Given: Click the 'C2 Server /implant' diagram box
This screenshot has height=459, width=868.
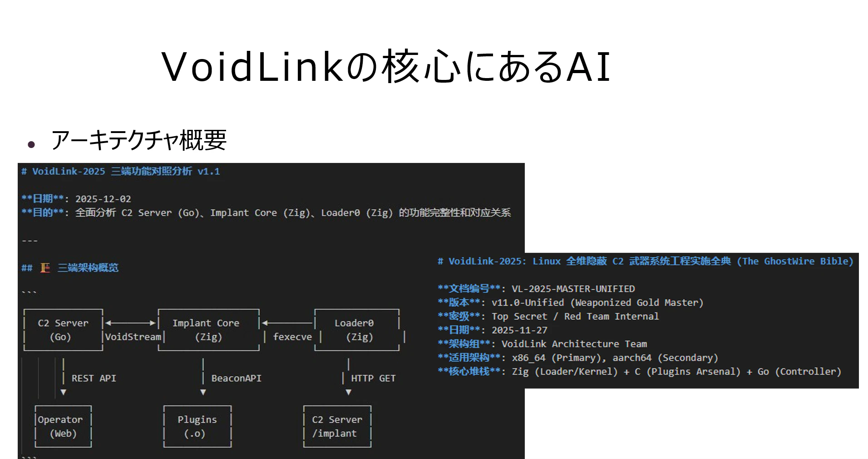Looking at the screenshot, I should tap(337, 426).
